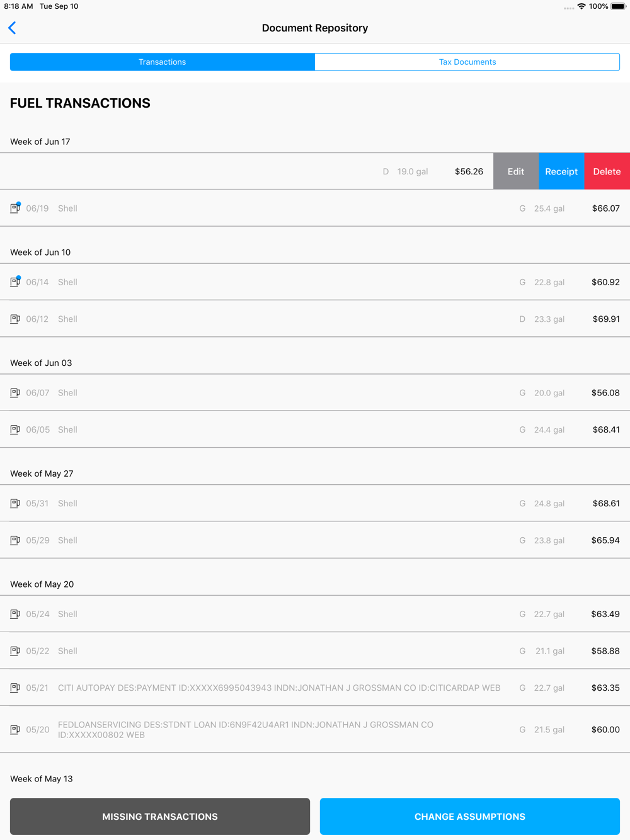Open Change Assumptions
Screen dimensions: 630x840
click(470, 816)
